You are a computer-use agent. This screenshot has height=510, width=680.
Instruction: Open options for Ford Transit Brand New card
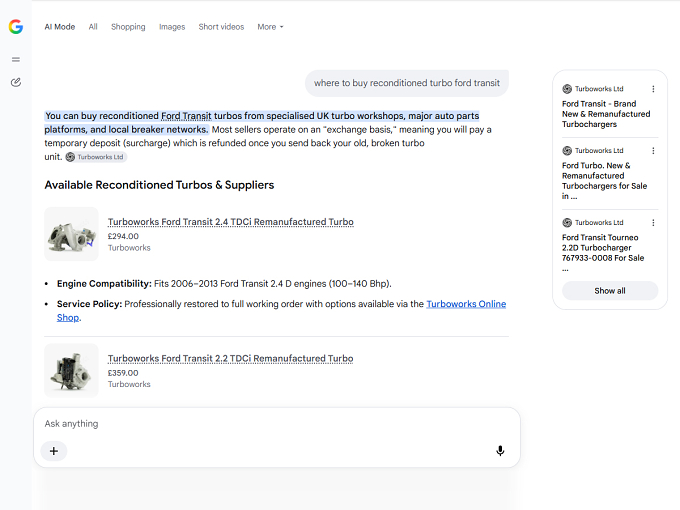[653, 89]
